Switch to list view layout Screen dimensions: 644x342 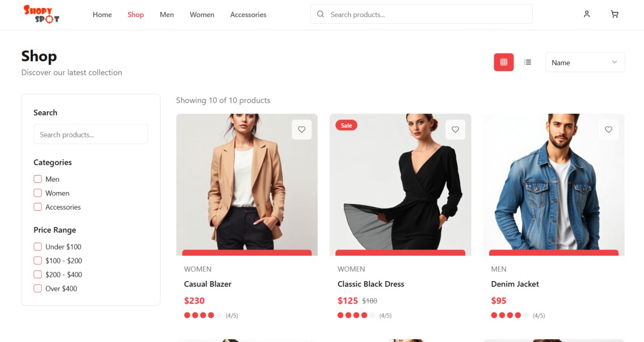coord(528,62)
